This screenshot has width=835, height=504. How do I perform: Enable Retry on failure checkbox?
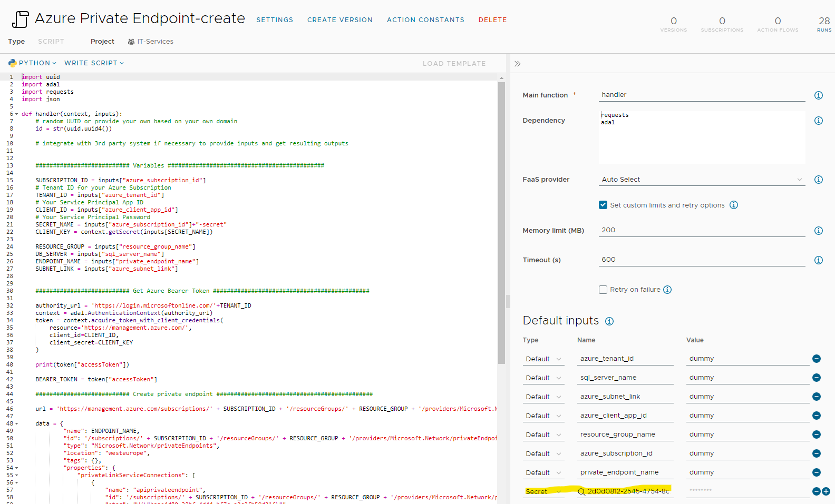[603, 290]
